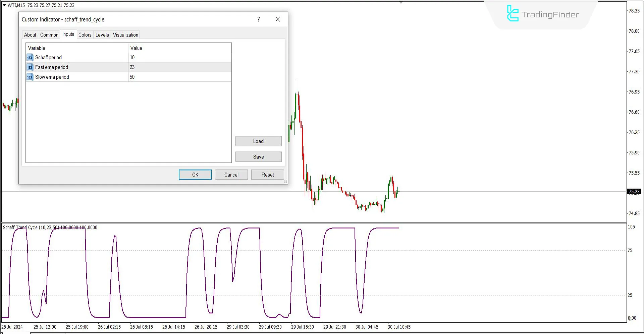Click the 123 icon beside Schaff period
644x334 pixels.
click(30, 57)
